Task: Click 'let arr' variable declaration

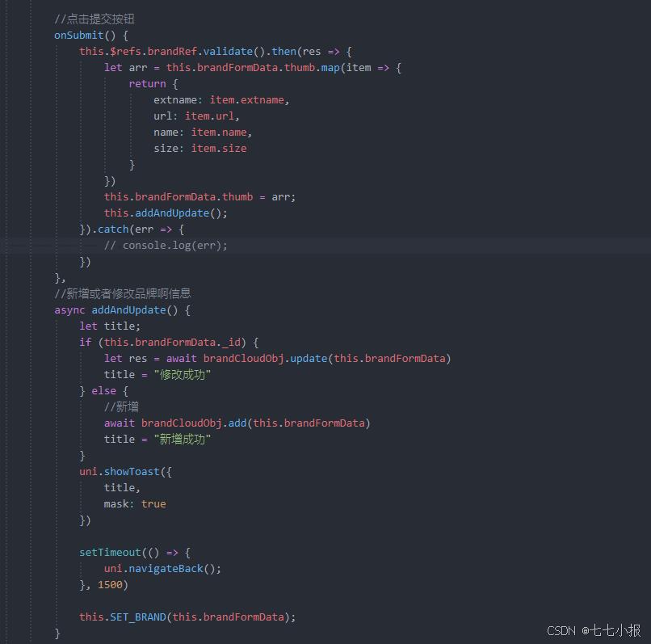Action: 125,68
